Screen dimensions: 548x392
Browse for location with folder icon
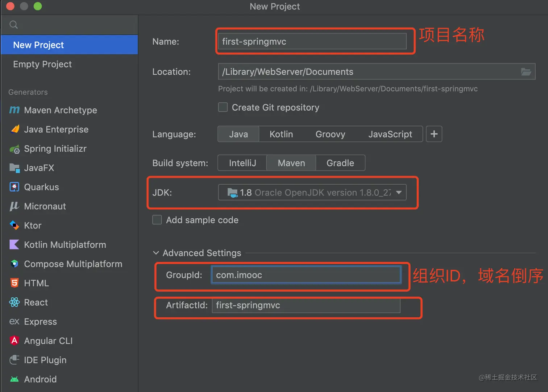526,72
